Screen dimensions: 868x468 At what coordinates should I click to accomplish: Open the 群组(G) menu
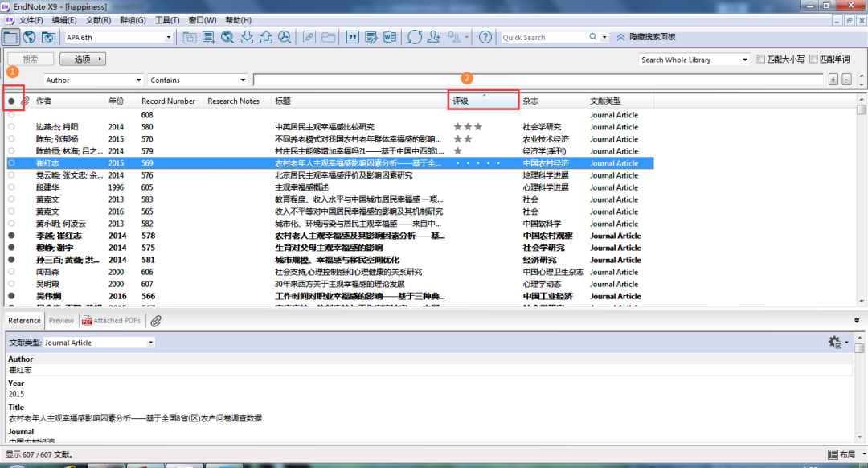(133, 20)
